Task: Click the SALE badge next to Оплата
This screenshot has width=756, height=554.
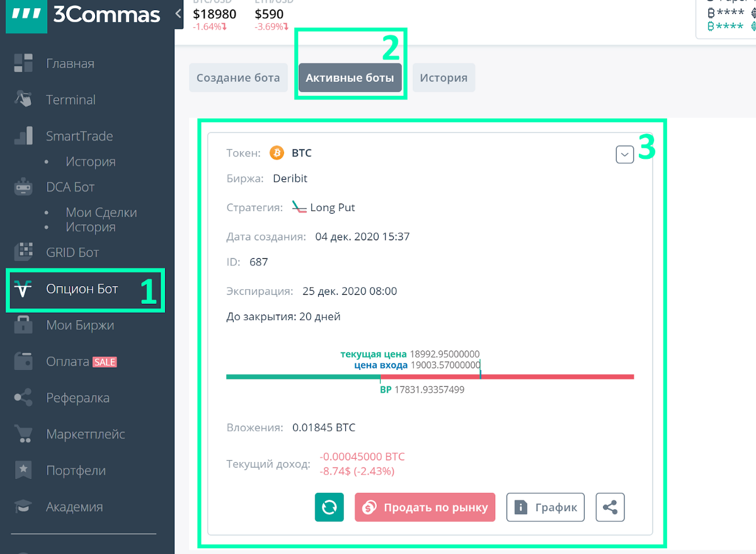Action: [x=105, y=362]
